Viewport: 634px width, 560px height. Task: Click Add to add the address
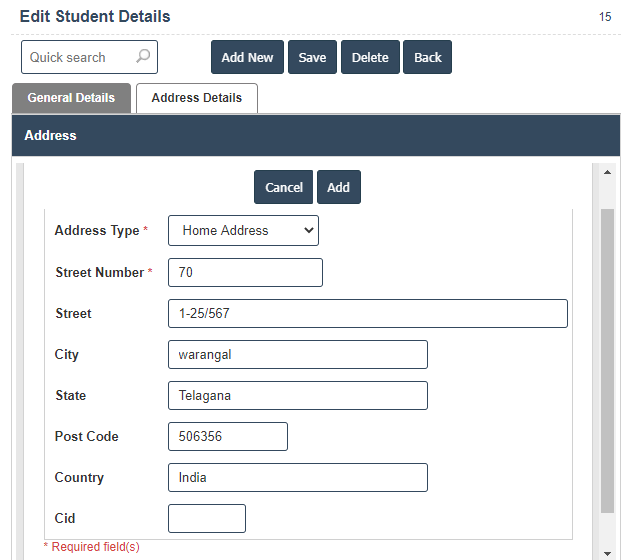(339, 187)
